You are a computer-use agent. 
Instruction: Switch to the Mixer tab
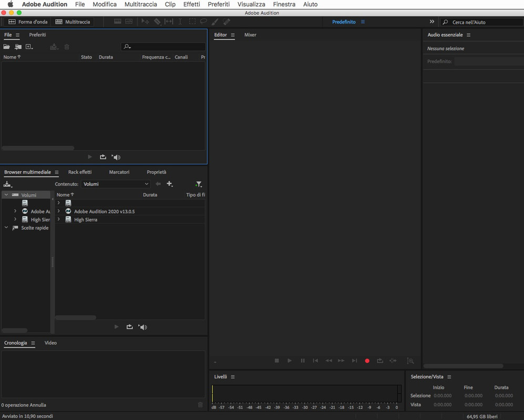coord(250,35)
